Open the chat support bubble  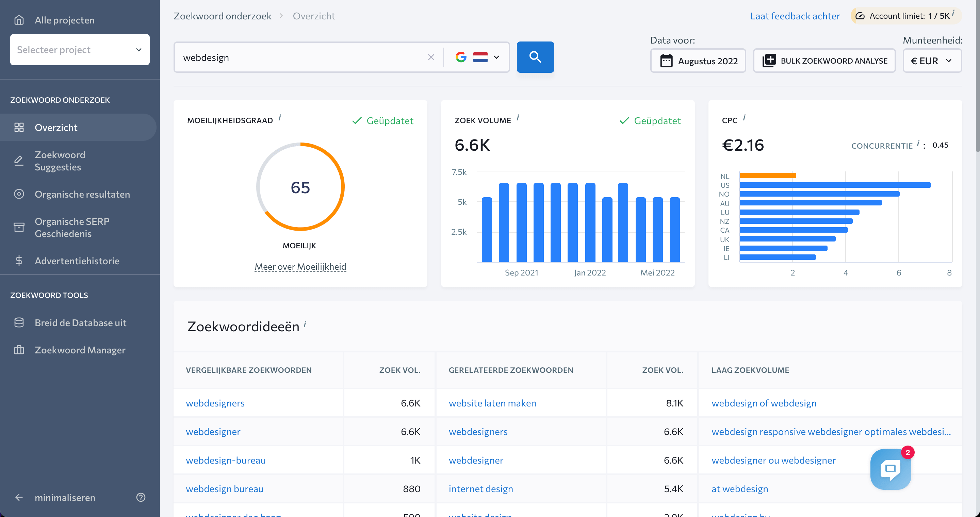[x=890, y=469]
